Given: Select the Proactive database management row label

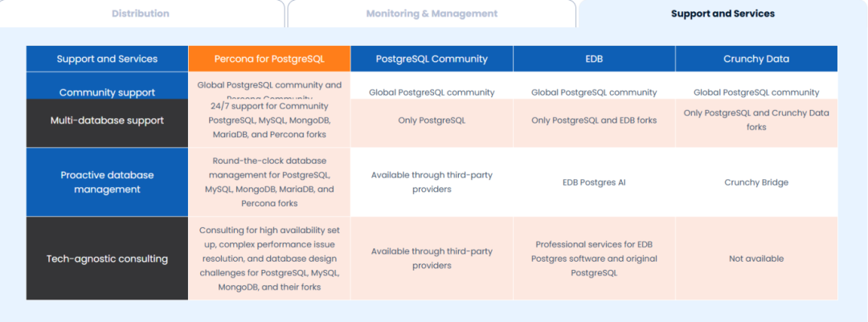Looking at the screenshot, I should point(108,182).
